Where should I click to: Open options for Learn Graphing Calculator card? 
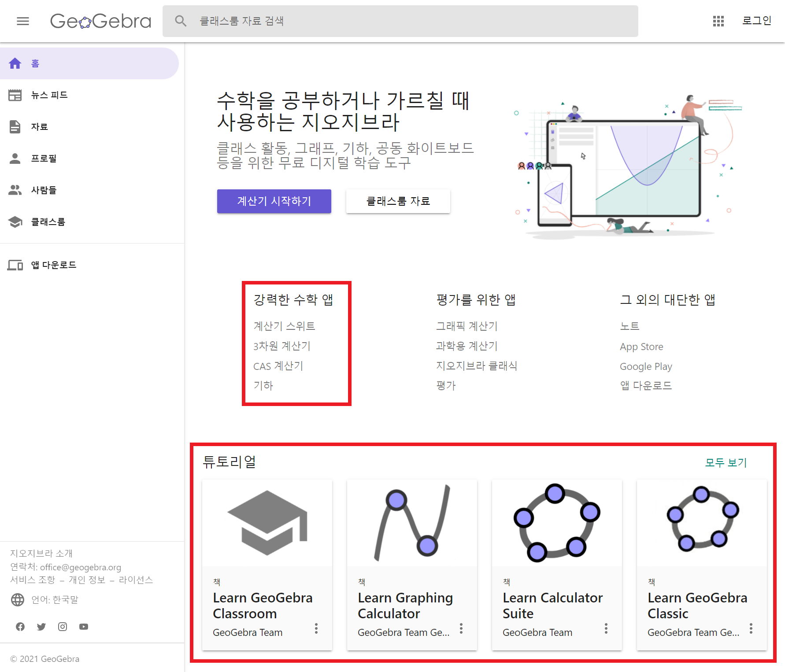pos(461,628)
